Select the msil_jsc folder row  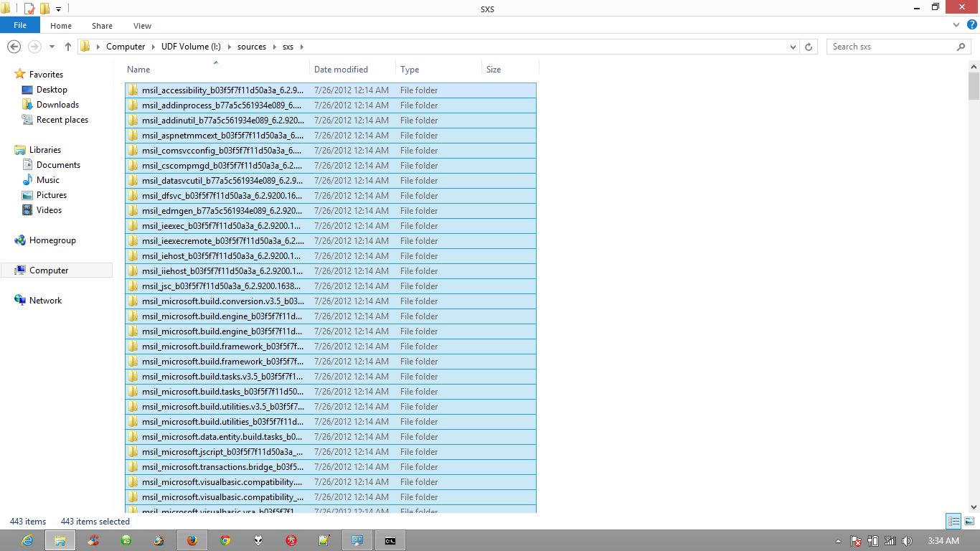(x=331, y=286)
